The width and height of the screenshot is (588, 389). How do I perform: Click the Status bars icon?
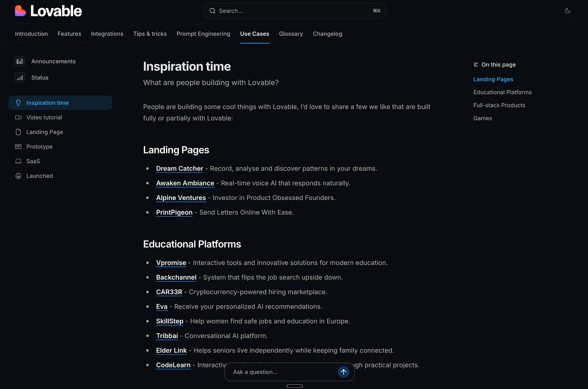pyautogui.click(x=20, y=77)
